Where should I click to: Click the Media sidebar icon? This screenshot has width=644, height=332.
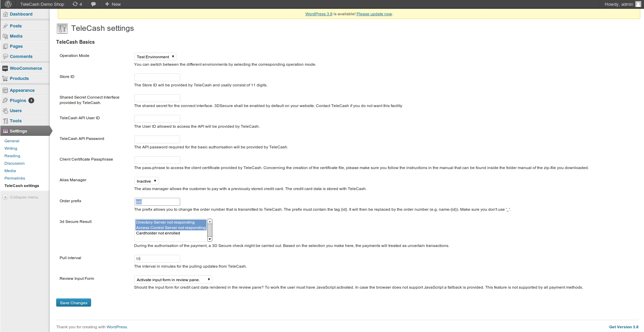coord(5,36)
